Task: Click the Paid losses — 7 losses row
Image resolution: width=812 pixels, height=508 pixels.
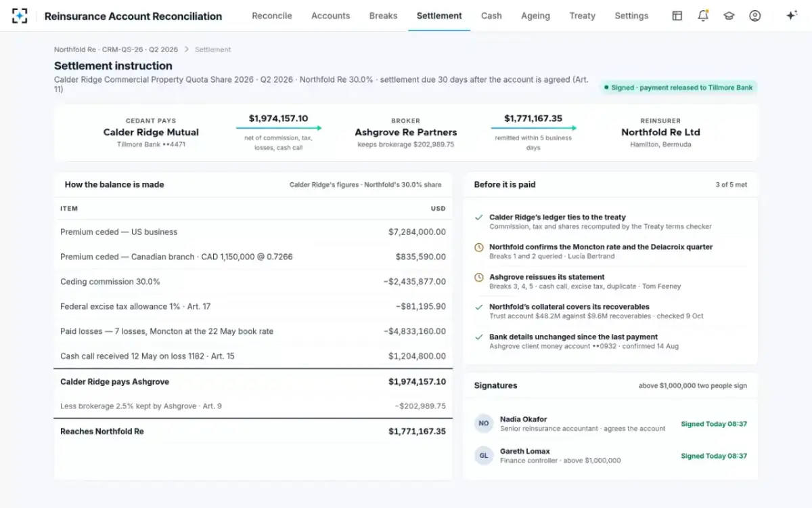Action: click(x=253, y=331)
